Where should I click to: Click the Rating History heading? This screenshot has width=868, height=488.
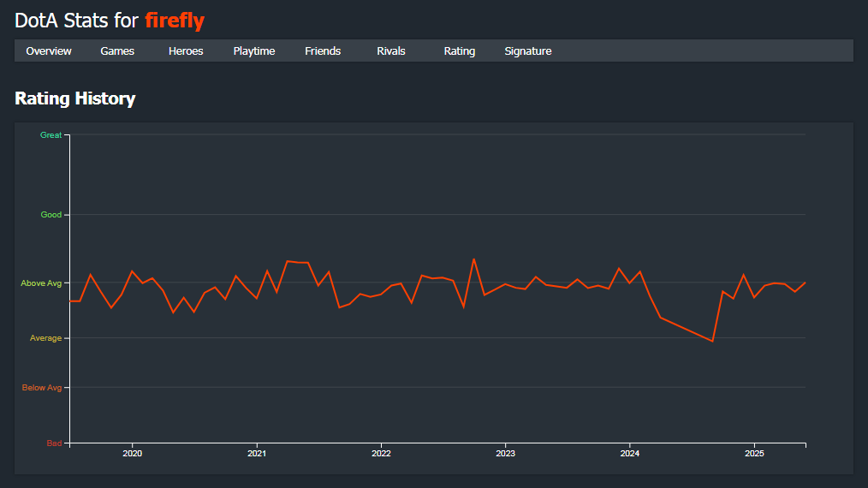click(74, 98)
